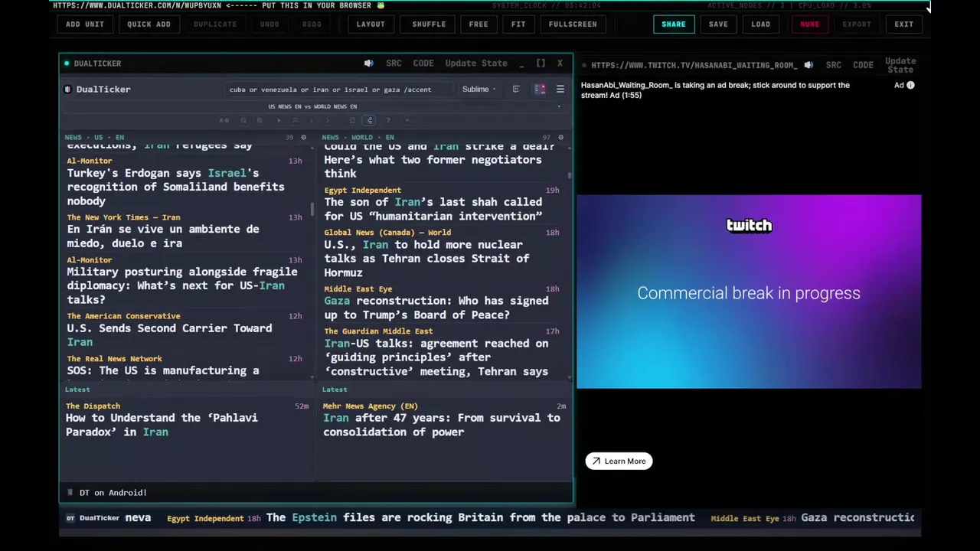Open the Sublime theme dropdown

point(479,90)
